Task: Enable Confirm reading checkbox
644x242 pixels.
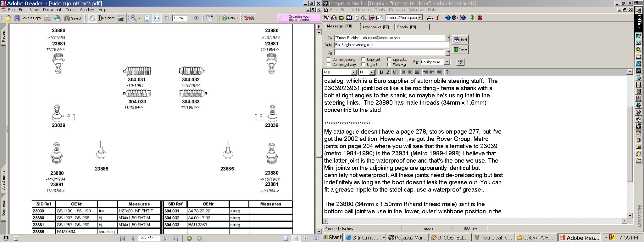Action: (329, 59)
